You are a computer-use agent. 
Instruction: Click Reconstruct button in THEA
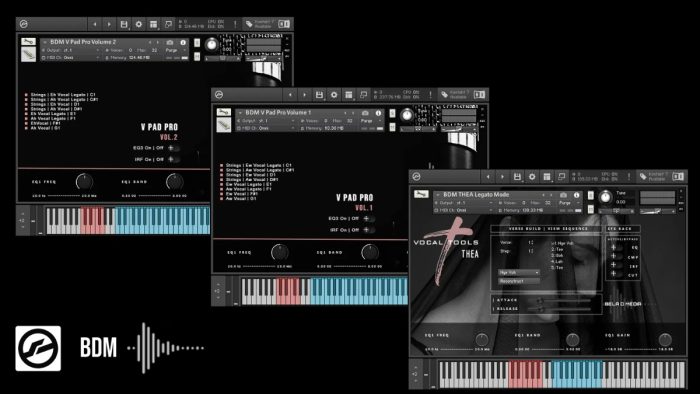point(519,281)
